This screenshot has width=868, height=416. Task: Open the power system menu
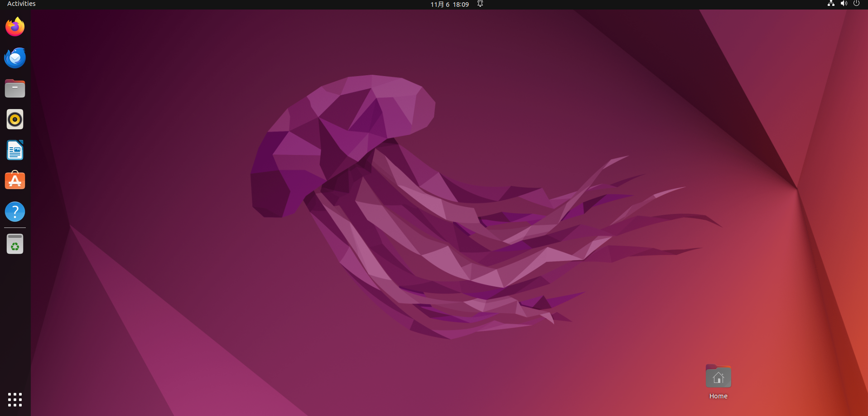coord(856,4)
